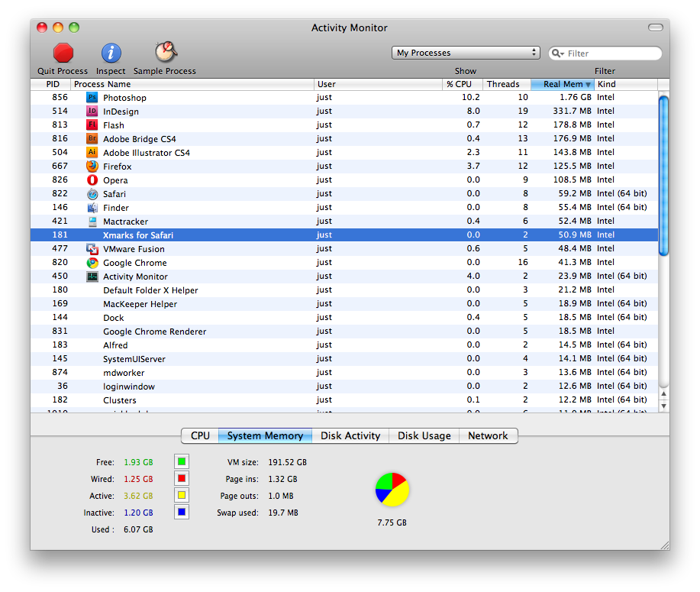The image size is (700, 592).
Task: Select the Google Chrome Renderer process
Action: click(x=344, y=332)
